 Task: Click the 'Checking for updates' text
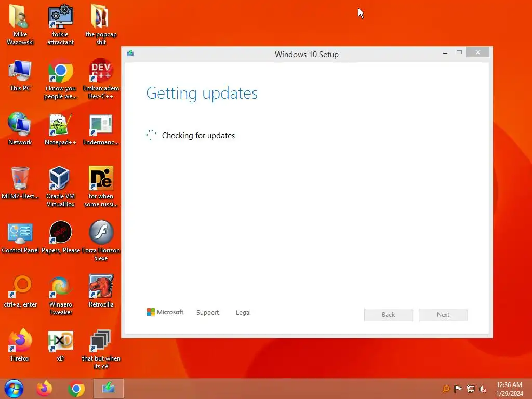coord(198,136)
